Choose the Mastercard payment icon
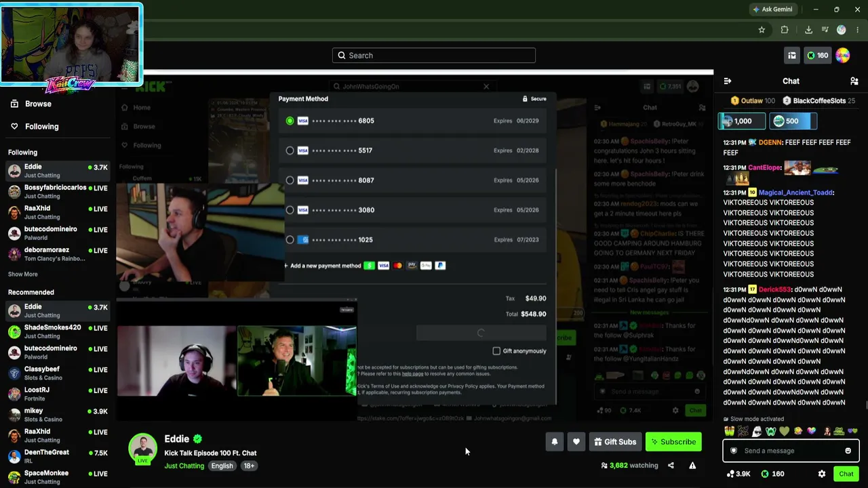Viewport: 868px width, 488px height. tap(397, 266)
